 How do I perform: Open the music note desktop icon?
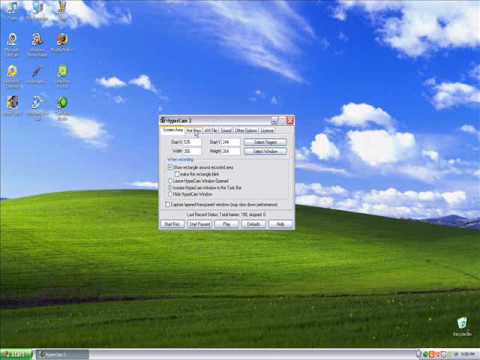[x=12, y=7]
